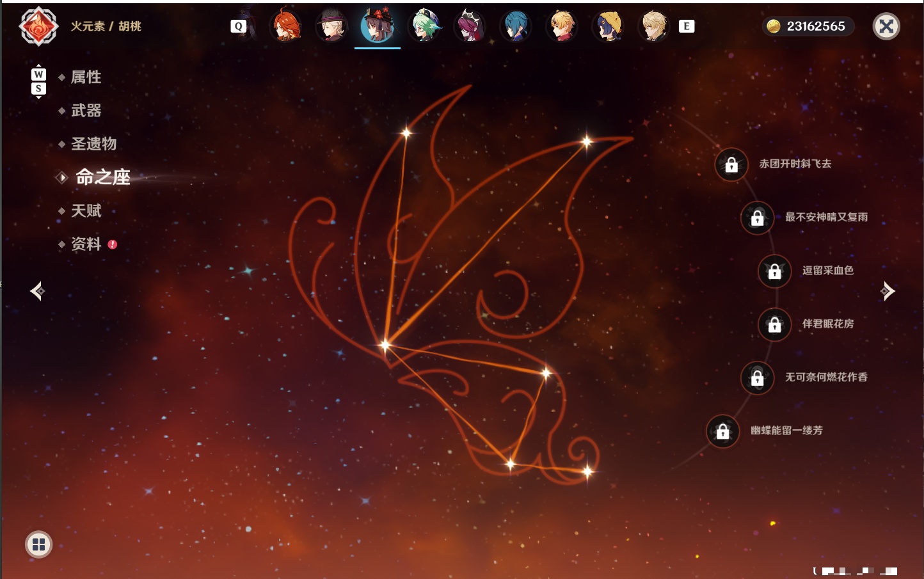
Task: Select the character wearing a yellow hood
Action: click(x=608, y=26)
